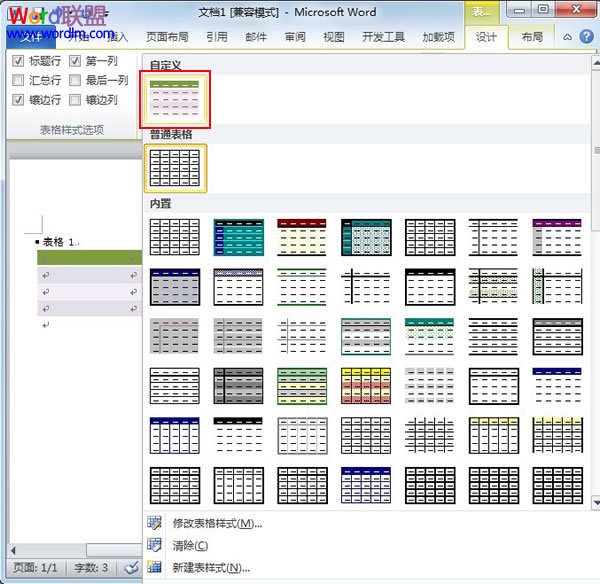Toggle the 标题行 checkbox
600x584 pixels.
(x=18, y=61)
